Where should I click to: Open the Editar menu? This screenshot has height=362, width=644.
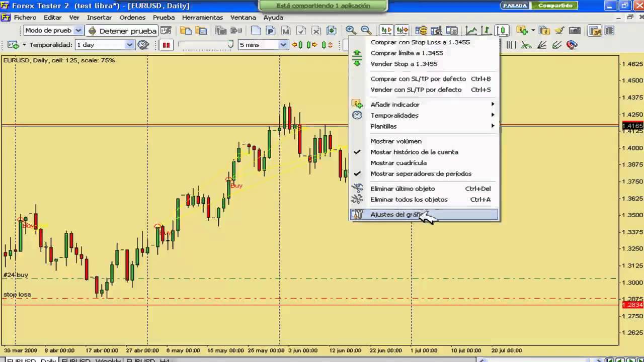(x=53, y=17)
